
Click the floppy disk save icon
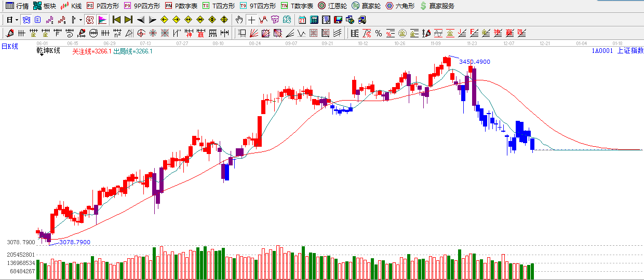coord(338,20)
